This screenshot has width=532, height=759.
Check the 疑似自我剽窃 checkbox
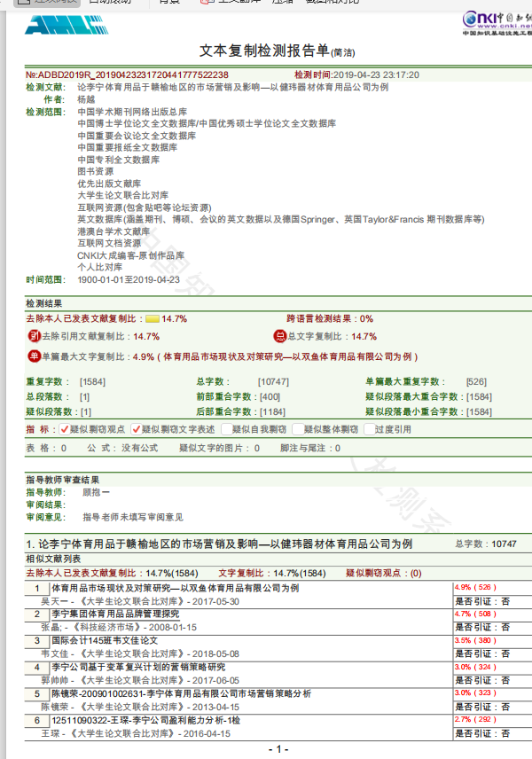tap(227, 429)
